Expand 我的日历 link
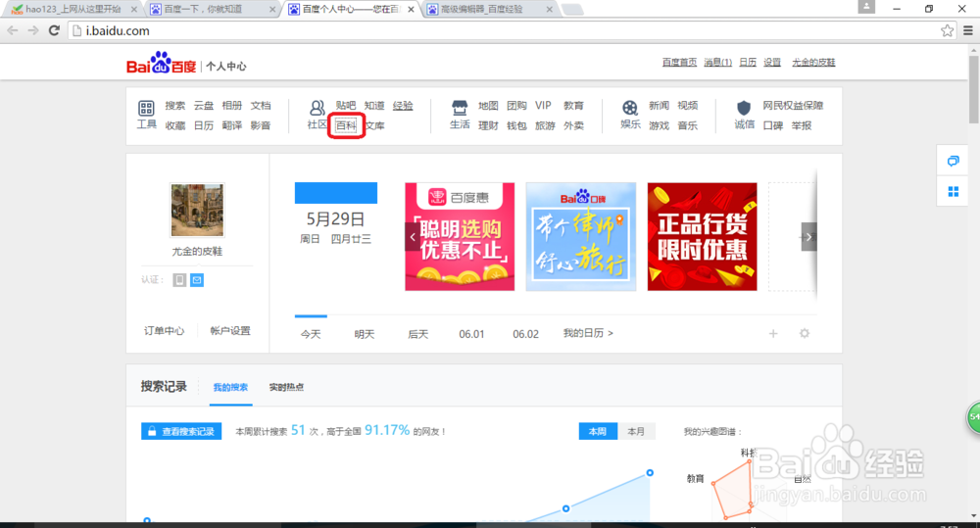Viewport: 980px width, 528px height. [588, 334]
